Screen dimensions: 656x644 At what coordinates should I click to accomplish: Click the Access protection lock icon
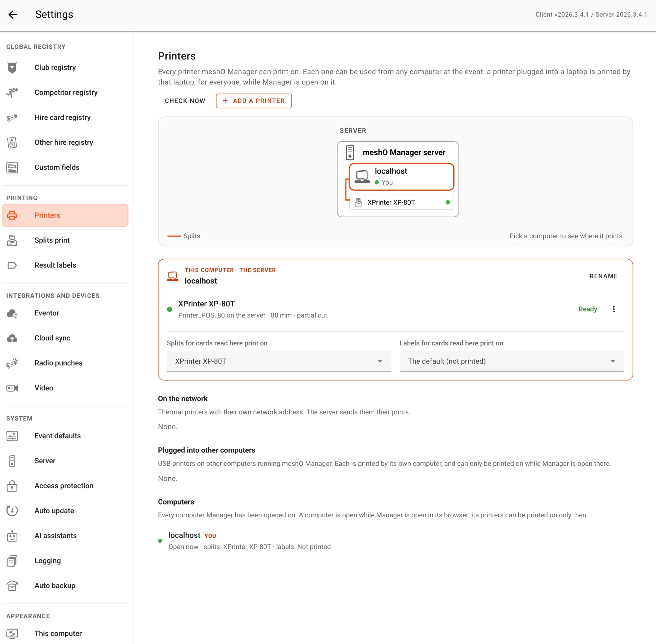(12, 486)
